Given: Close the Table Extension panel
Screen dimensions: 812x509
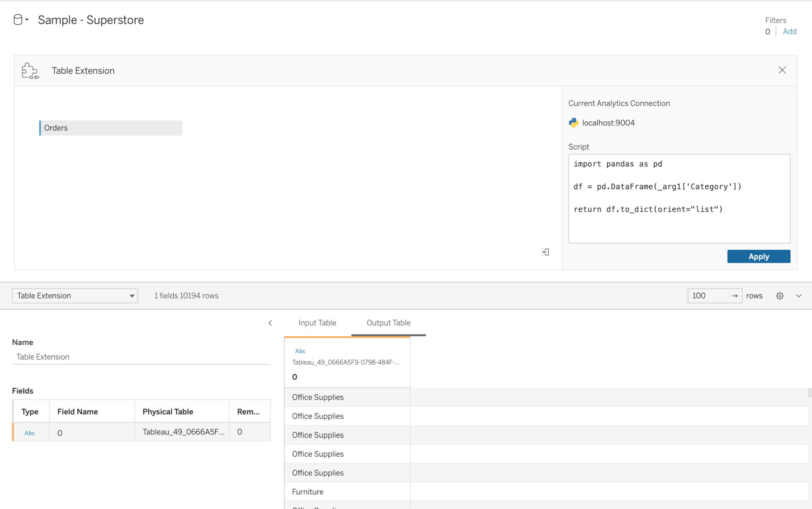Looking at the screenshot, I should pos(782,70).
